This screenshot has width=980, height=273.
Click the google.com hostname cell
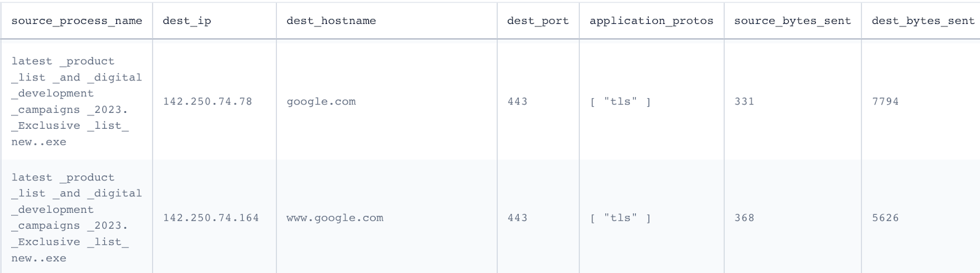(321, 102)
